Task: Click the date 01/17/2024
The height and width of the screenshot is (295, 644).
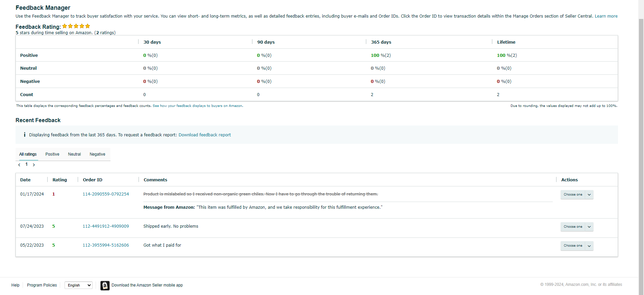Action: pyautogui.click(x=32, y=194)
